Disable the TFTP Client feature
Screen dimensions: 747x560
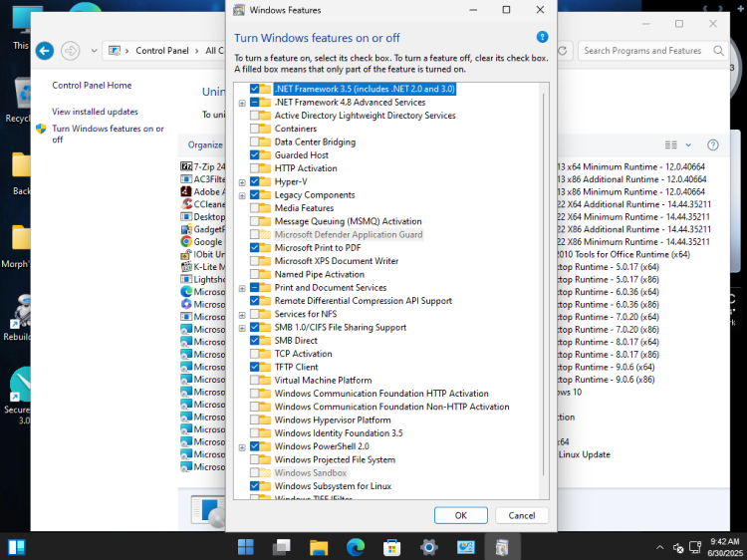[254, 367]
